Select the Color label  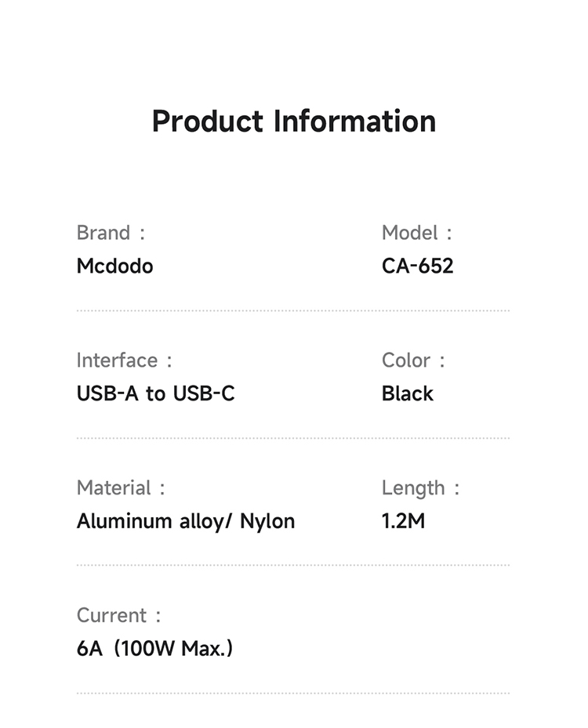coord(406,360)
